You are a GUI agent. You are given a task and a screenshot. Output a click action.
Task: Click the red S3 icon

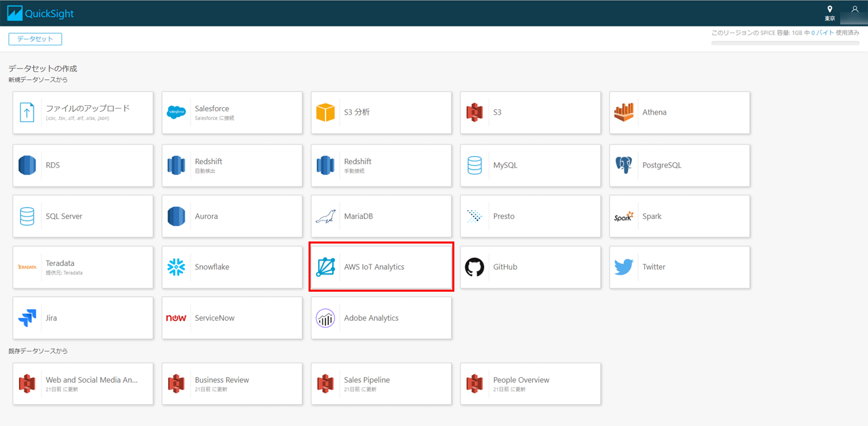pyautogui.click(x=475, y=112)
